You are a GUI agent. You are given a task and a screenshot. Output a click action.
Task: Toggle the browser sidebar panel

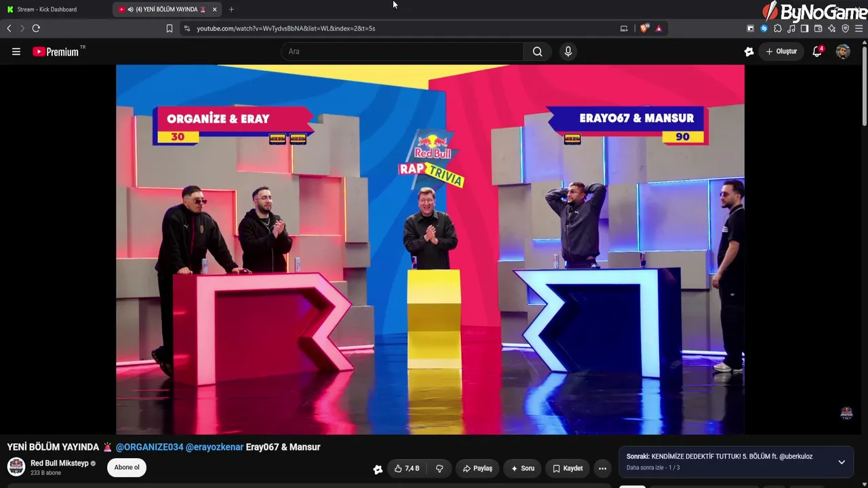(804, 28)
